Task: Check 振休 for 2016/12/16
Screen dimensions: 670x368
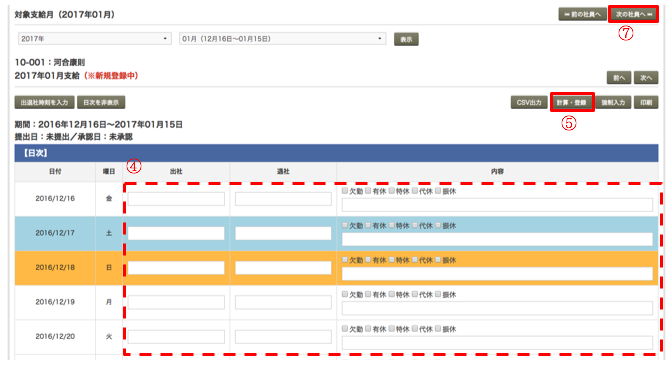Action: (x=438, y=191)
